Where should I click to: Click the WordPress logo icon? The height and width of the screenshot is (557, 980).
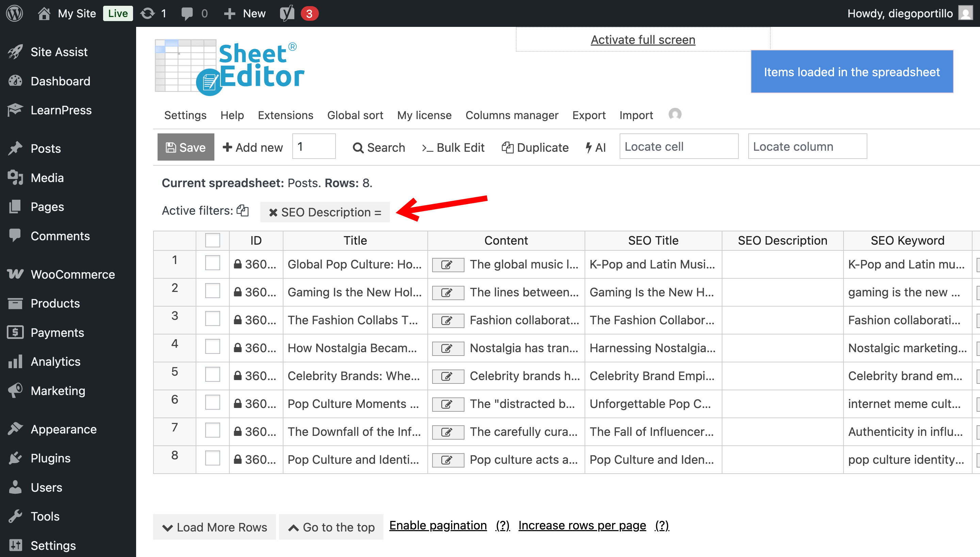[x=15, y=13]
